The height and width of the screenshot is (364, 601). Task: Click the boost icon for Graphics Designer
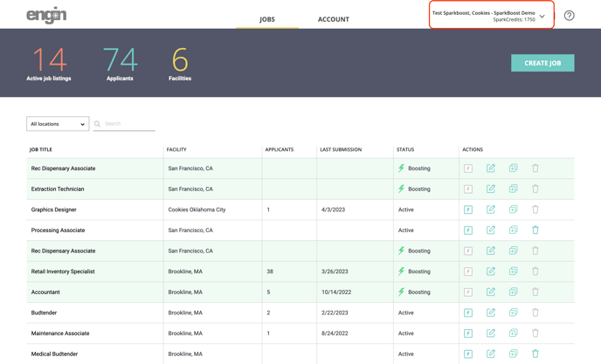click(x=468, y=209)
